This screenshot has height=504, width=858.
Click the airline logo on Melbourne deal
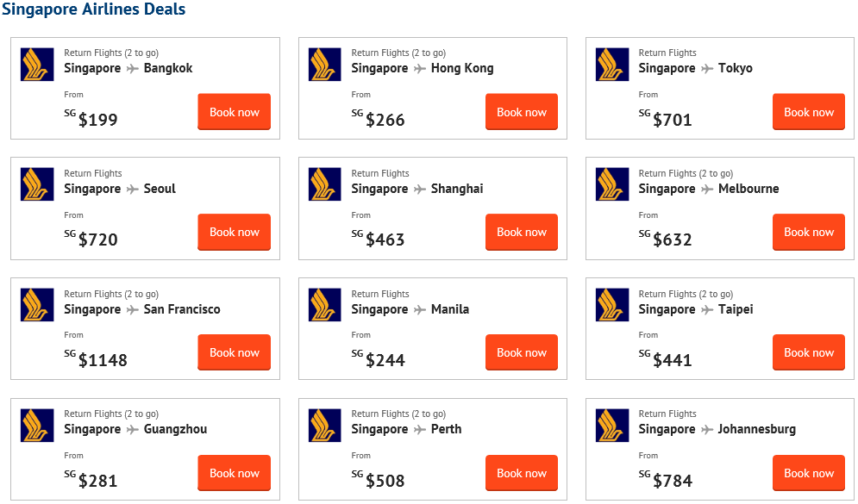[x=612, y=184]
